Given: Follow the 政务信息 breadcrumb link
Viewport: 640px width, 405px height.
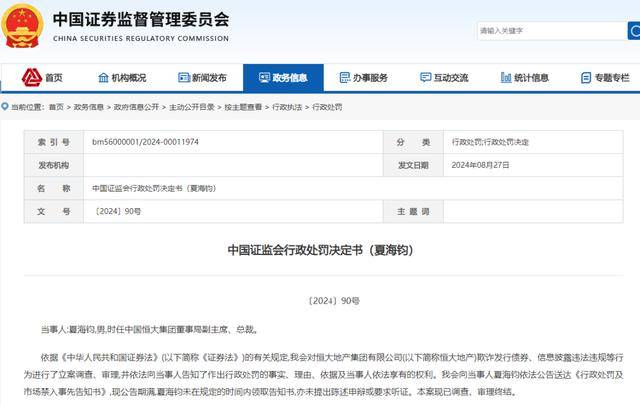Looking at the screenshot, I should (89, 107).
